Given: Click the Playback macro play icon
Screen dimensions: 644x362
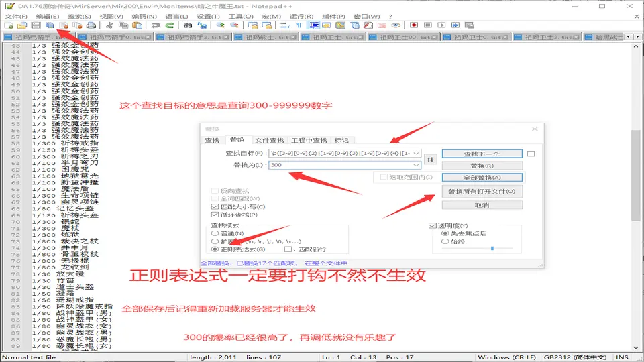Looking at the screenshot, I should tap(441, 25).
